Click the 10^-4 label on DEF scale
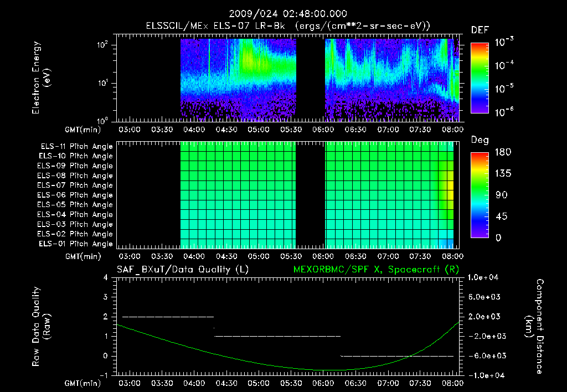This screenshot has height=392, width=567. click(504, 65)
